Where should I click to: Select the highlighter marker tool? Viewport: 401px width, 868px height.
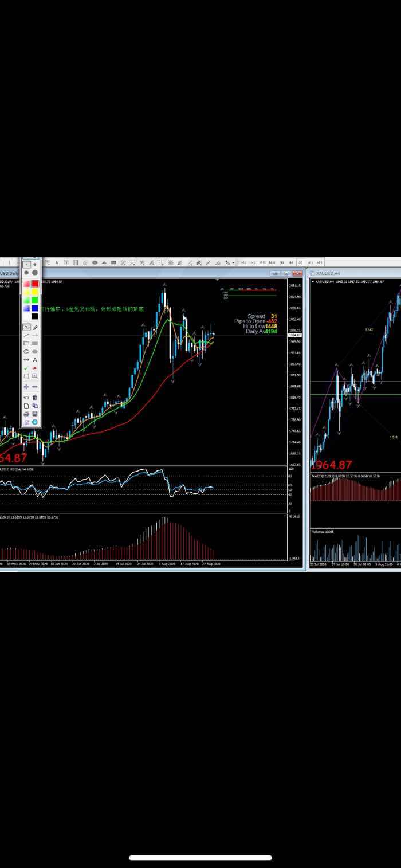[35, 327]
